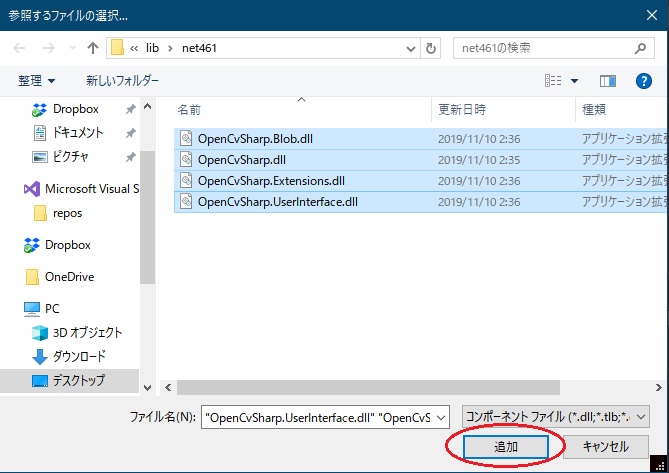This screenshot has width=669, height=473.
Task: Open view options dropdown arrow
Action: (574, 81)
